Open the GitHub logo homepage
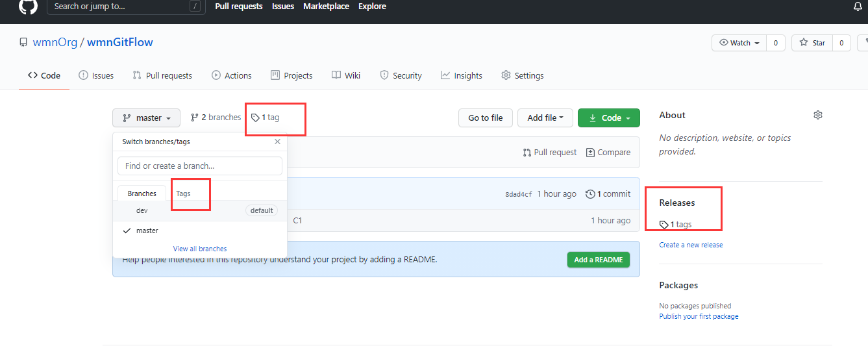868x348 pixels. 28,6
